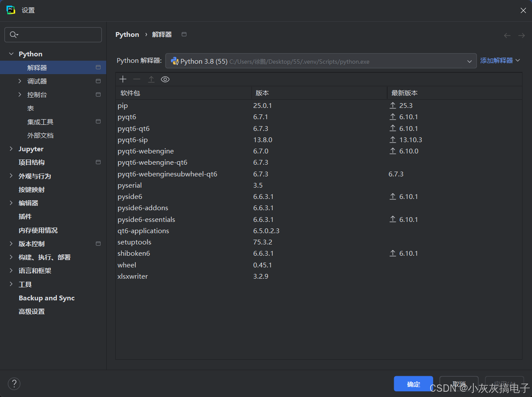Expand the 控制台 tree node
Screen dimensions: 532x397
(x=20, y=94)
